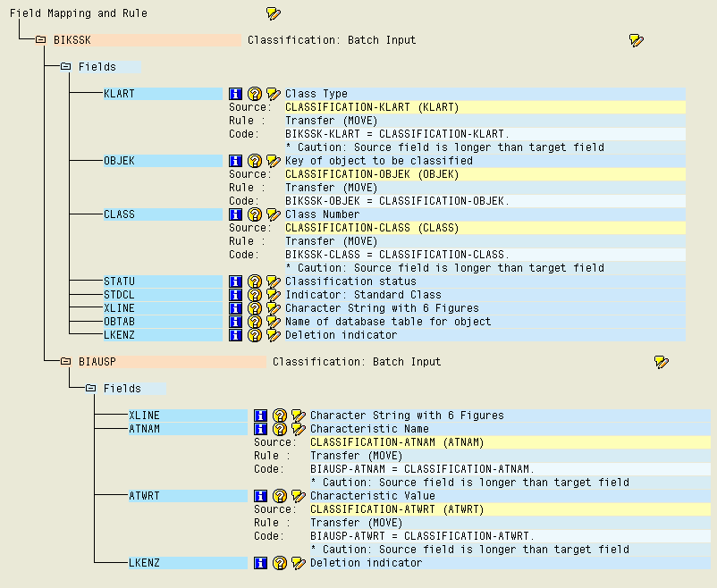Open the pencil icon next to Field Mapping title
Screen dimensions: 717x588
coord(274,13)
